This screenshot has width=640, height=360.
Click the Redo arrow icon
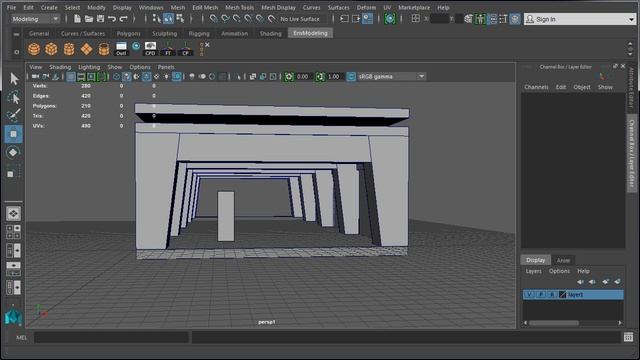pyautogui.click(x=123, y=19)
